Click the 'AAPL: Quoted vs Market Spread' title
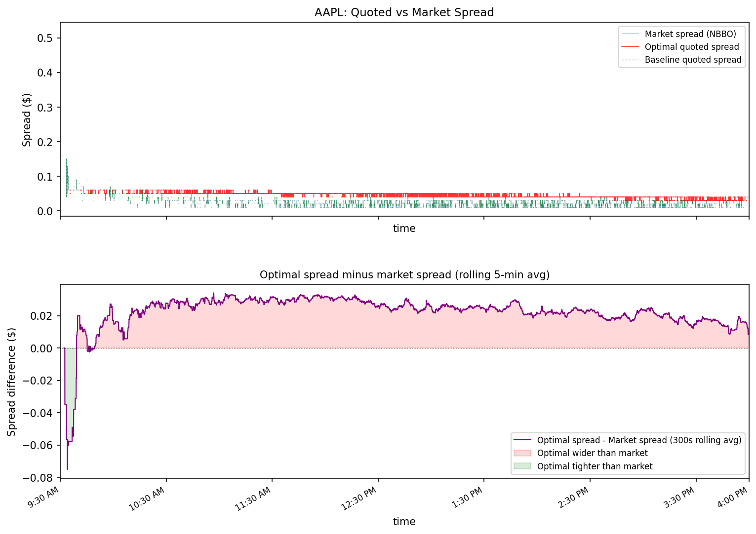The image size is (756, 534). click(404, 12)
